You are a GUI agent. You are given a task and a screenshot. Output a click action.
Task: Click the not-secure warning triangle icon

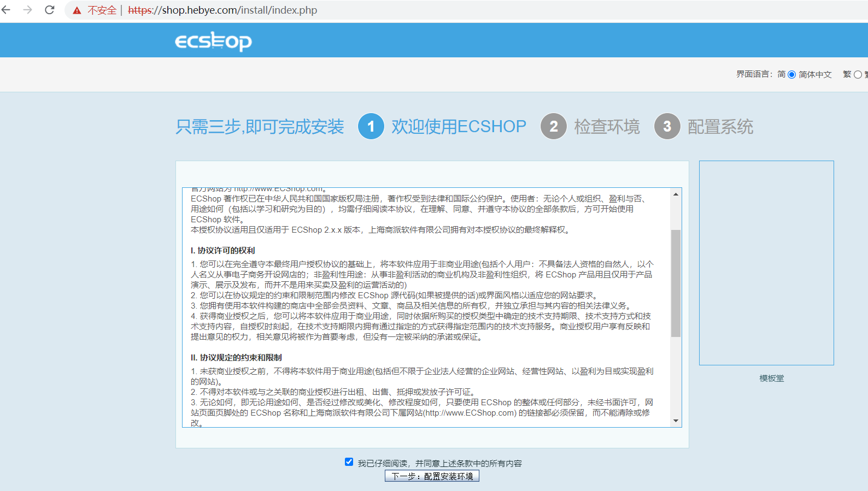77,10
